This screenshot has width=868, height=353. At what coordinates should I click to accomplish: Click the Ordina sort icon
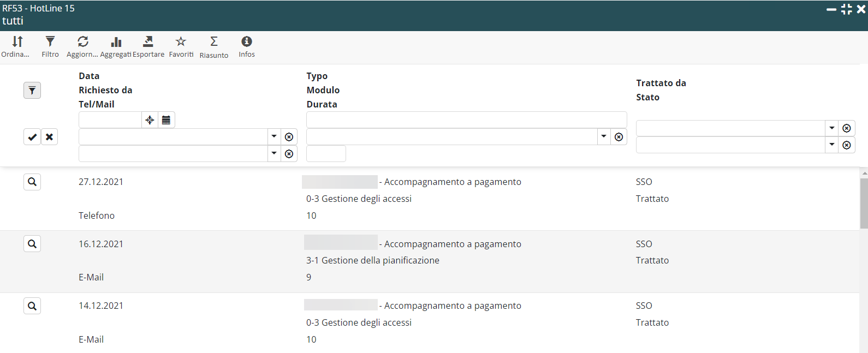[x=17, y=42]
